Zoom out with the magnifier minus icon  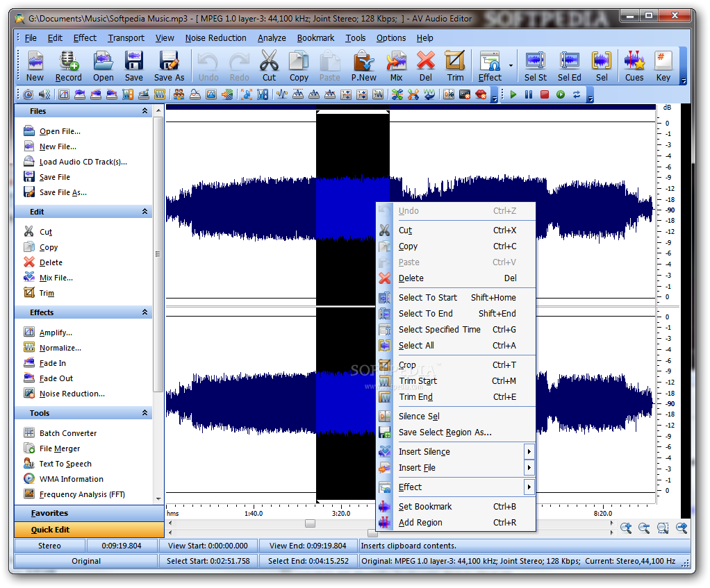click(x=644, y=528)
